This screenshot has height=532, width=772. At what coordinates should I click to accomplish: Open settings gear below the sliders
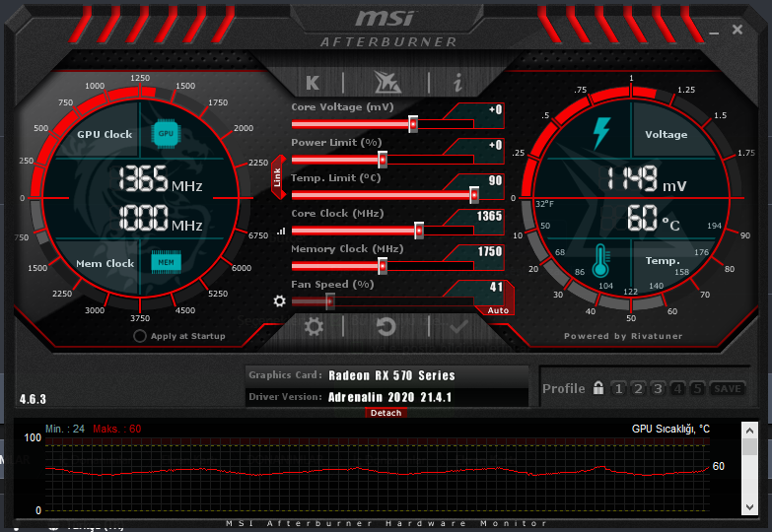pyautogui.click(x=314, y=326)
